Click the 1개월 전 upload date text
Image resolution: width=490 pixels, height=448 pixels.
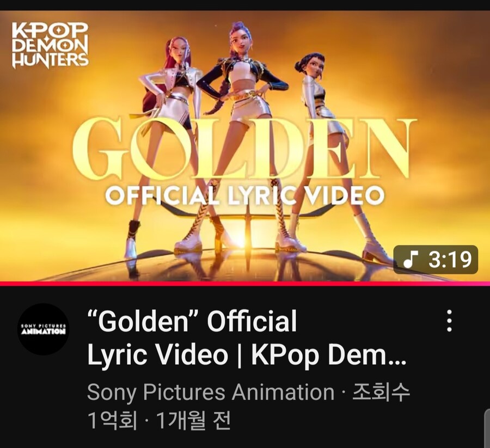point(193,420)
